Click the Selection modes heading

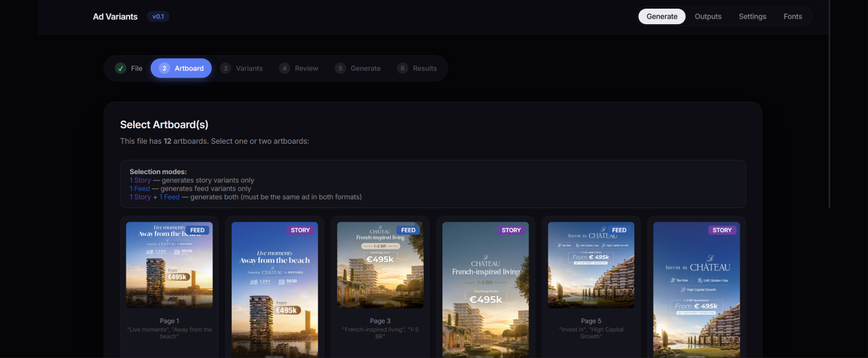click(158, 172)
